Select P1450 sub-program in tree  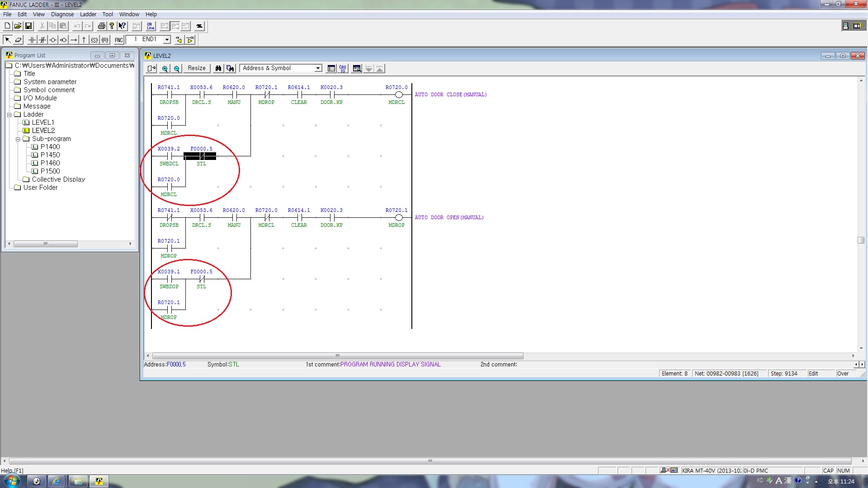[x=50, y=155]
